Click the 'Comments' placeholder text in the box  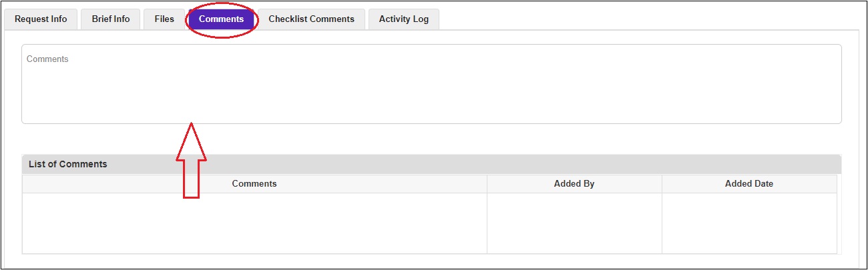click(x=47, y=59)
